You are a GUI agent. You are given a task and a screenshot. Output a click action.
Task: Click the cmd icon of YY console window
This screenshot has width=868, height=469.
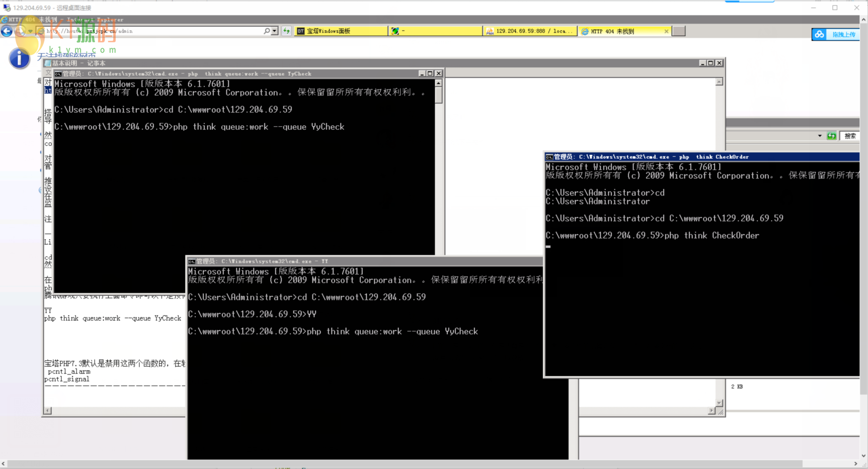pyautogui.click(x=192, y=261)
